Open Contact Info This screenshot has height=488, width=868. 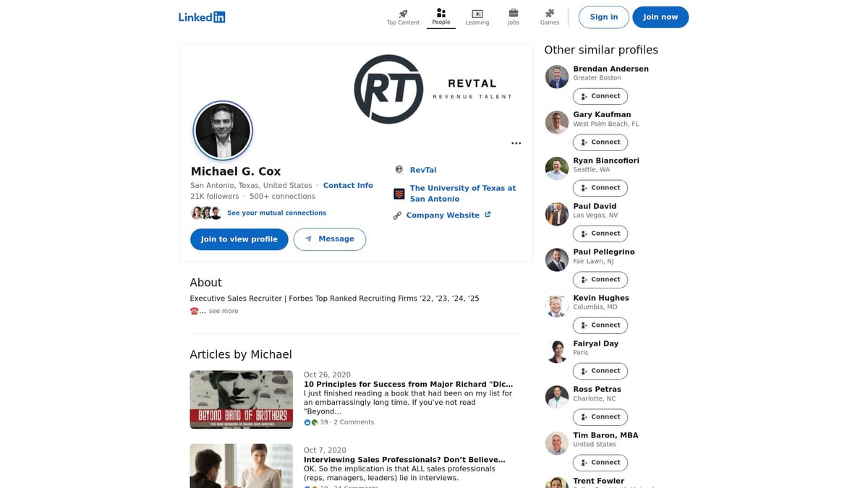point(348,185)
